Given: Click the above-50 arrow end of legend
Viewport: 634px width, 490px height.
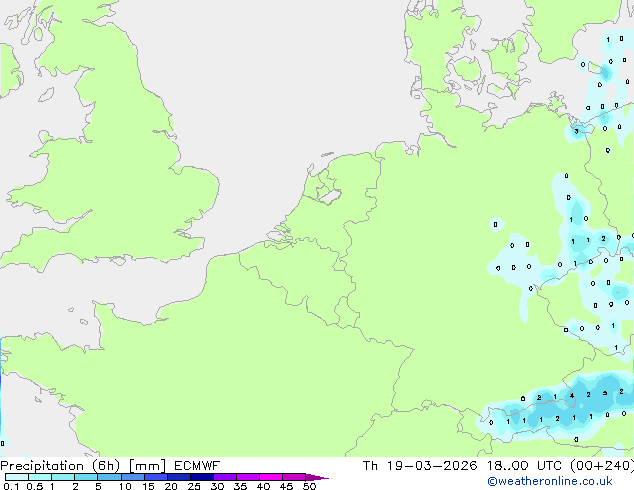Looking at the screenshot, I should [x=317, y=477].
